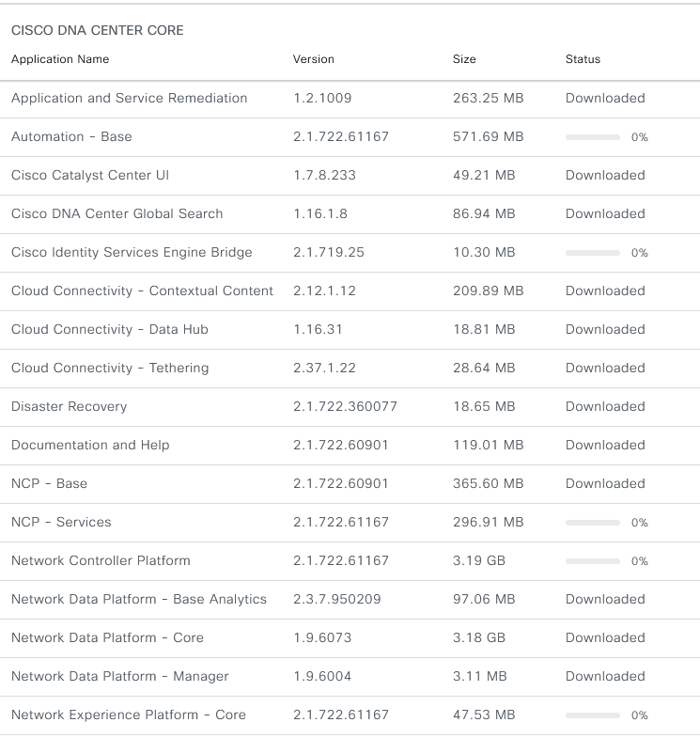The image size is (700, 738).
Task: Select the Disaster Recovery application row
Action: tap(350, 407)
